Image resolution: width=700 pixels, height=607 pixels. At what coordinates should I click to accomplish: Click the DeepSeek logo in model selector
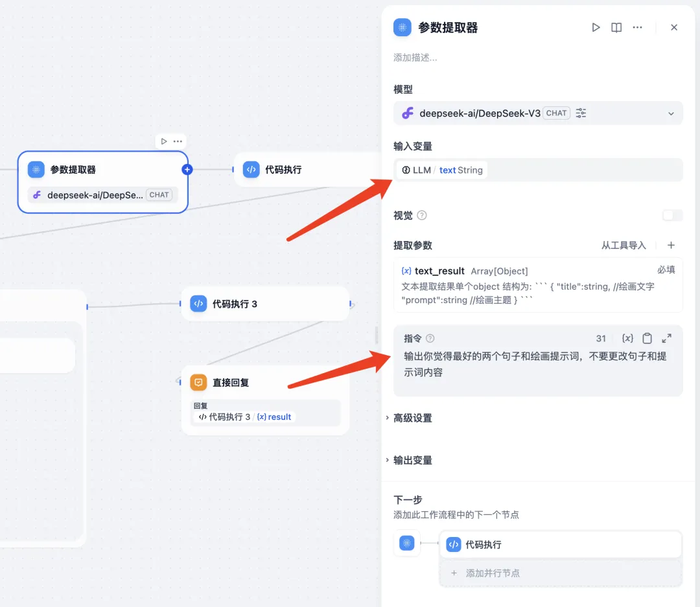408,113
